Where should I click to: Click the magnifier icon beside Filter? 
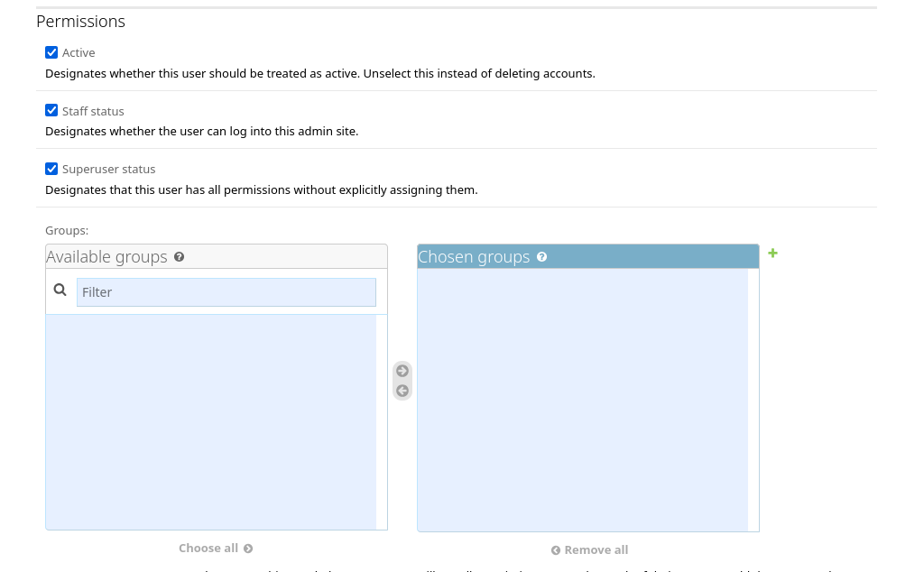tap(60, 290)
